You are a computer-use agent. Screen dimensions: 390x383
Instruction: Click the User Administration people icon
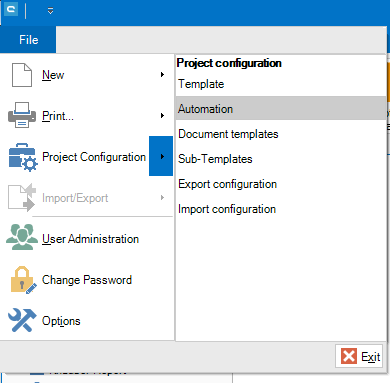[22, 237]
